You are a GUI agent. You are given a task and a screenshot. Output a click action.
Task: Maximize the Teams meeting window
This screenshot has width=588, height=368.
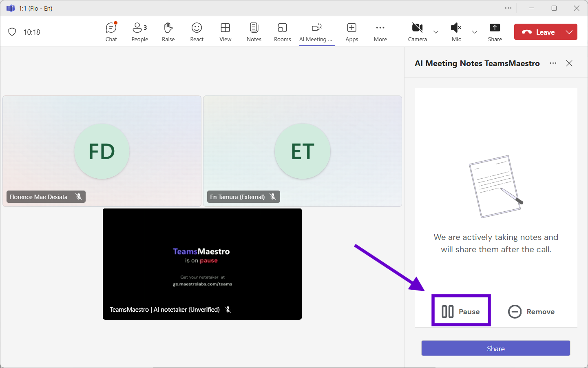click(x=554, y=8)
